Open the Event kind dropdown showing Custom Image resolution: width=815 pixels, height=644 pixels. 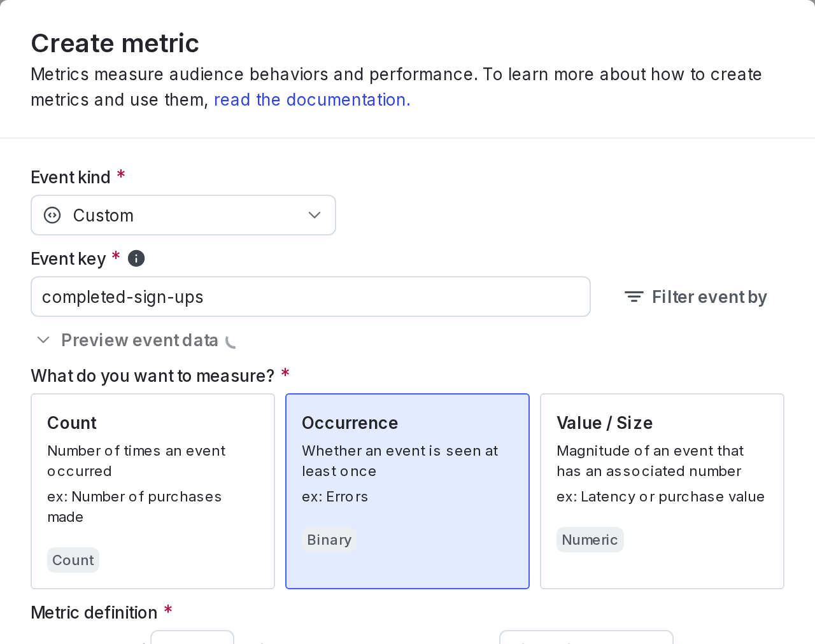coord(183,214)
